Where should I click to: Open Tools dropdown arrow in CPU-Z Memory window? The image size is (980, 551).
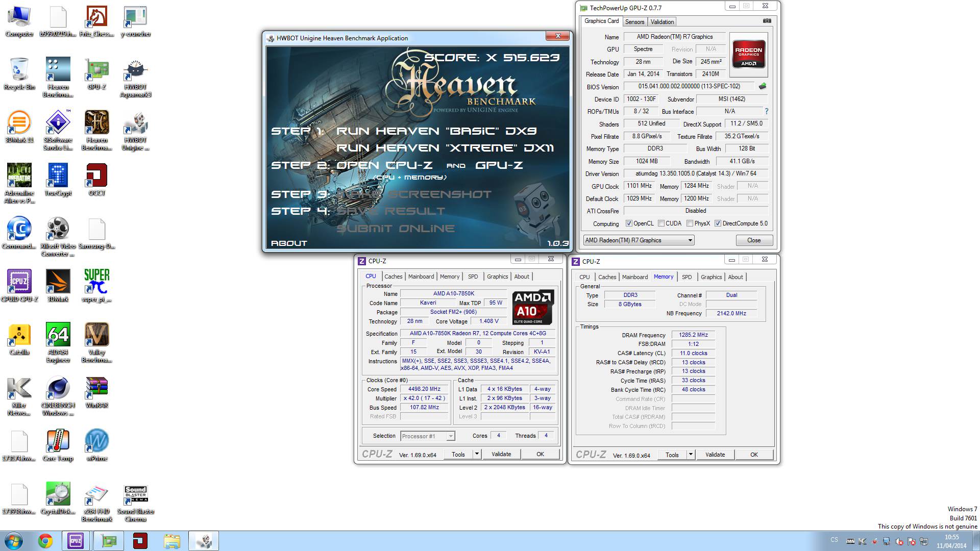pyautogui.click(x=691, y=455)
